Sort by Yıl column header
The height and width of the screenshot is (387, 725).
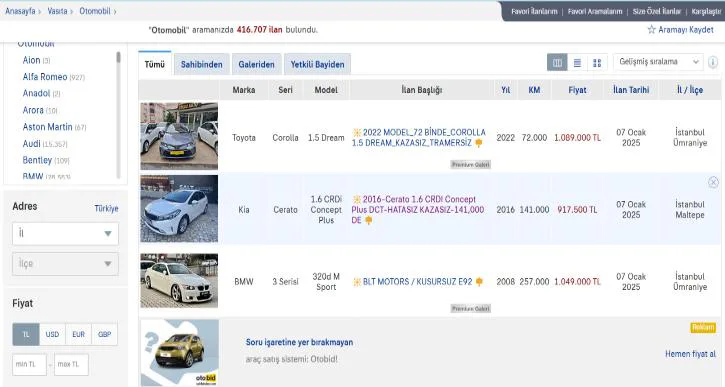point(505,90)
